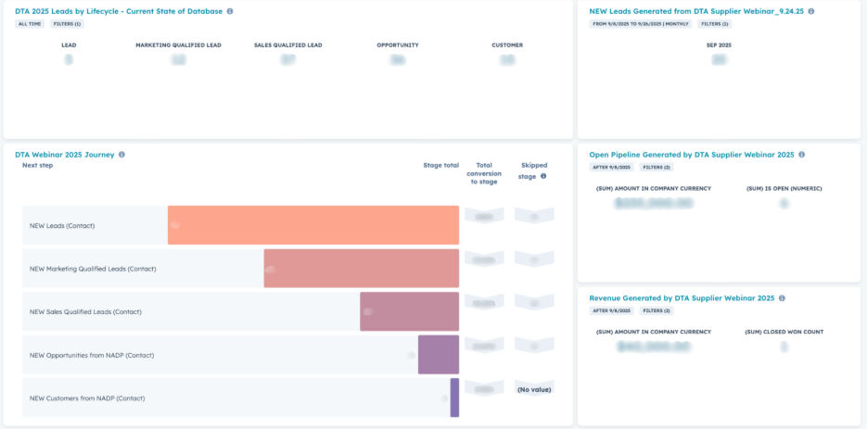
Task: Select the NEW Marketing Qualified Leads funnel bar
Action: [361, 269]
